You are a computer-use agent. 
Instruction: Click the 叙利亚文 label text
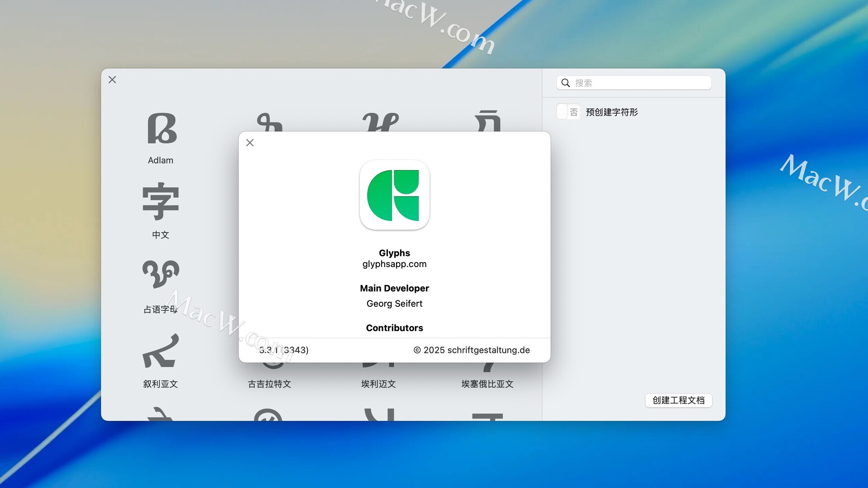tap(160, 384)
